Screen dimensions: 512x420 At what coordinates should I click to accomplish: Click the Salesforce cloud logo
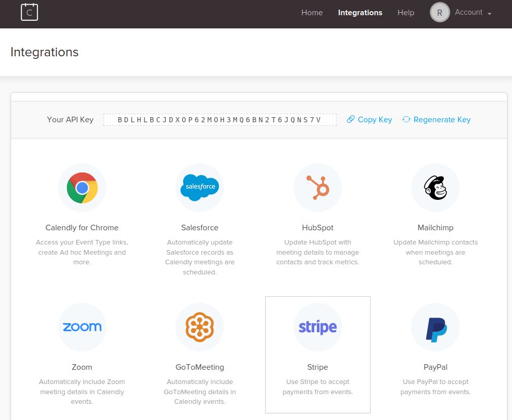200,188
